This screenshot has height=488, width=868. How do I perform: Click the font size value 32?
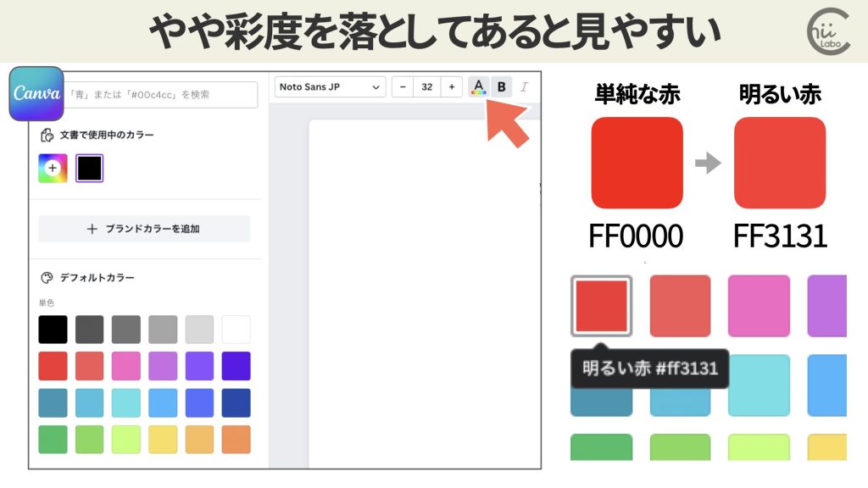426,86
